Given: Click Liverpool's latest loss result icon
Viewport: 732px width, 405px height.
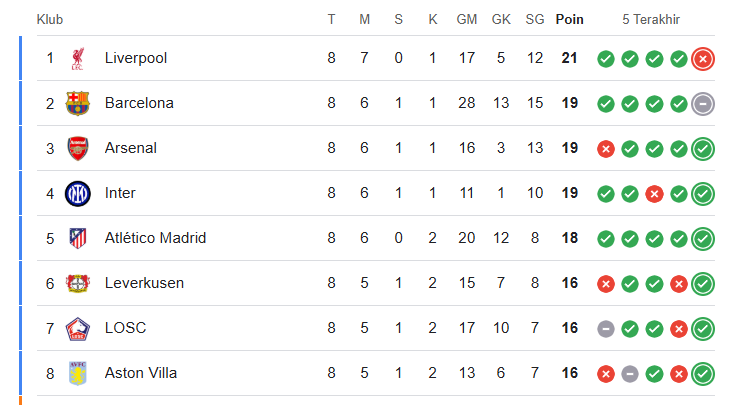Looking at the screenshot, I should coord(703,59).
